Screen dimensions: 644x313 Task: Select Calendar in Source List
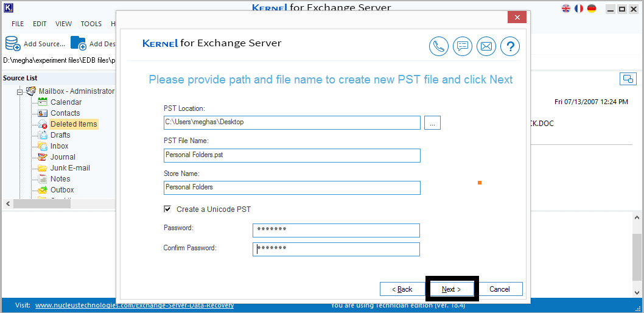click(x=66, y=102)
